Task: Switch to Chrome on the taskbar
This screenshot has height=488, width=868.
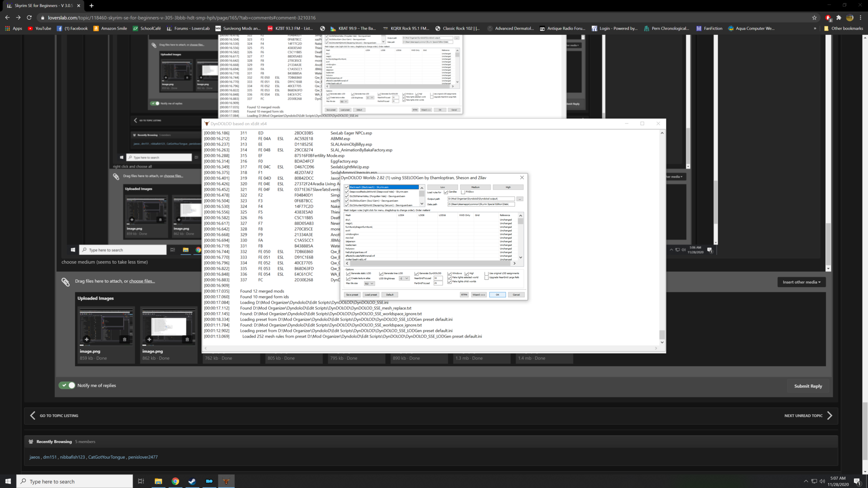Action: [x=175, y=481]
